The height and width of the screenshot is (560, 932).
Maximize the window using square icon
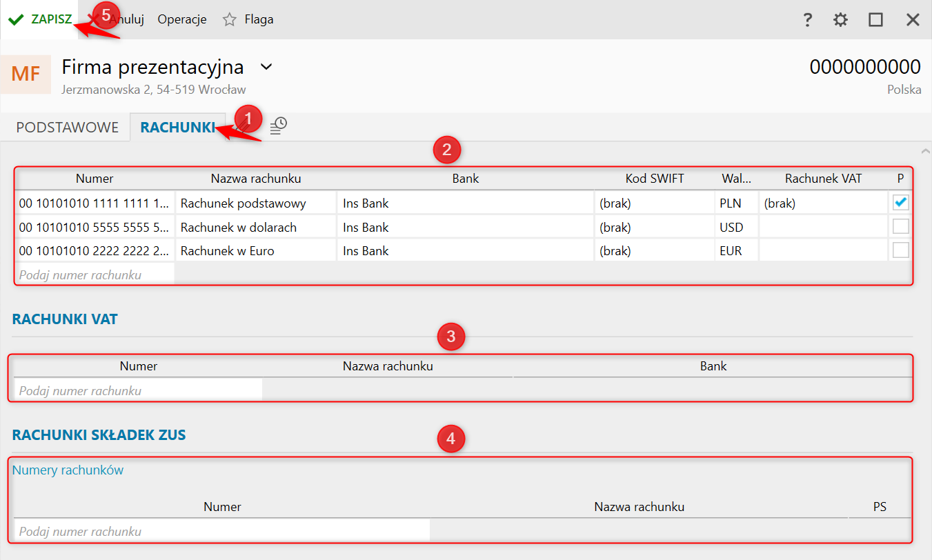(875, 20)
